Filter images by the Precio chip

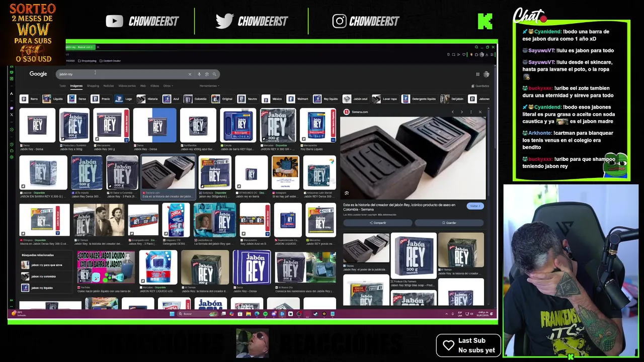tap(101, 99)
